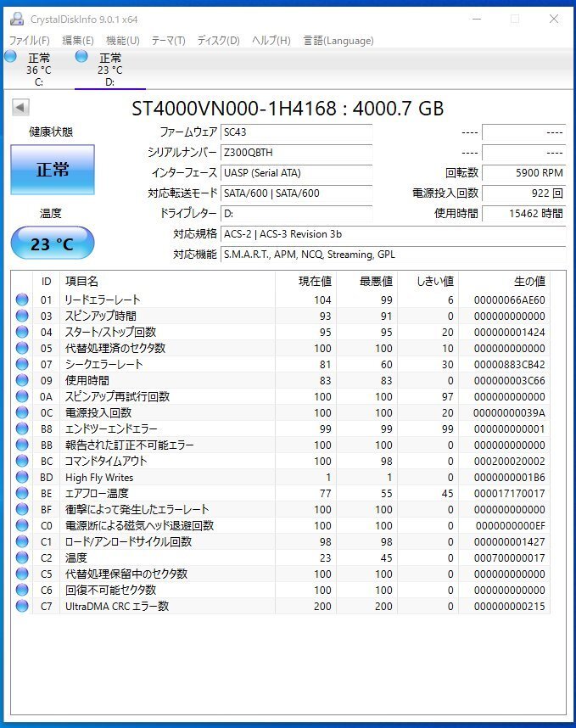Click status orb of ID 09 使用時間 row

22,380
